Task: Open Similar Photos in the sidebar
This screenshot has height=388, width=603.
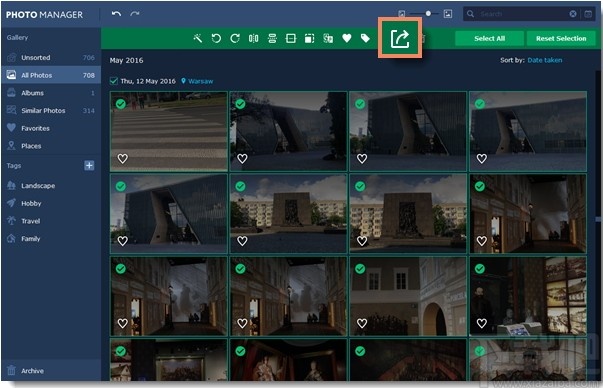Action: click(x=51, y=111)
